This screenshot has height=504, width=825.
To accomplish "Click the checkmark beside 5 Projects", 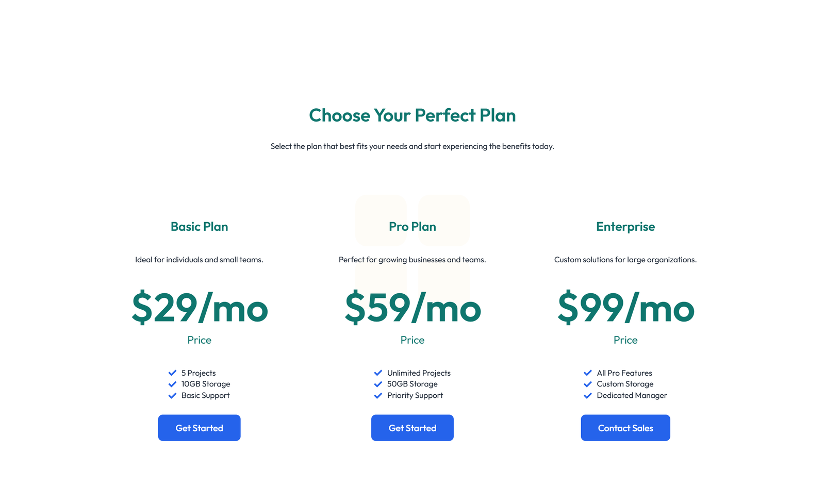I will (172, 373).
